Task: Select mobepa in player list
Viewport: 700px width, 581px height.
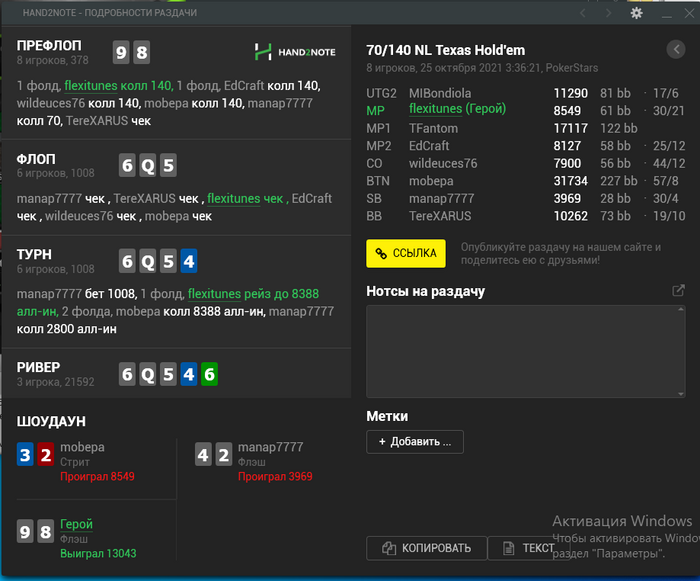Action: click(x=431, y=181)
